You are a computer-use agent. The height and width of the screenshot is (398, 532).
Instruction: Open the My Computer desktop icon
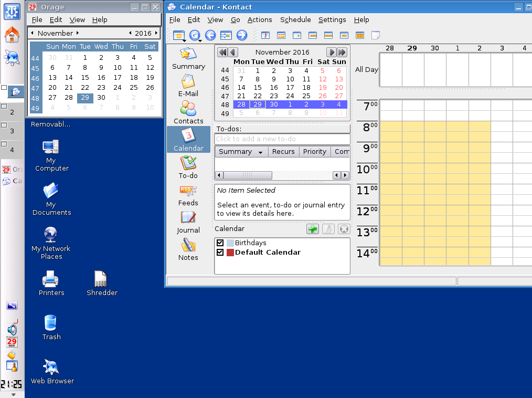coord(51,155)
